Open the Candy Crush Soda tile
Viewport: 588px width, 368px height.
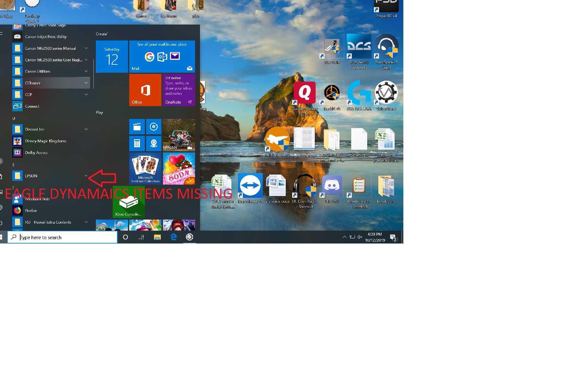point(179,168)
